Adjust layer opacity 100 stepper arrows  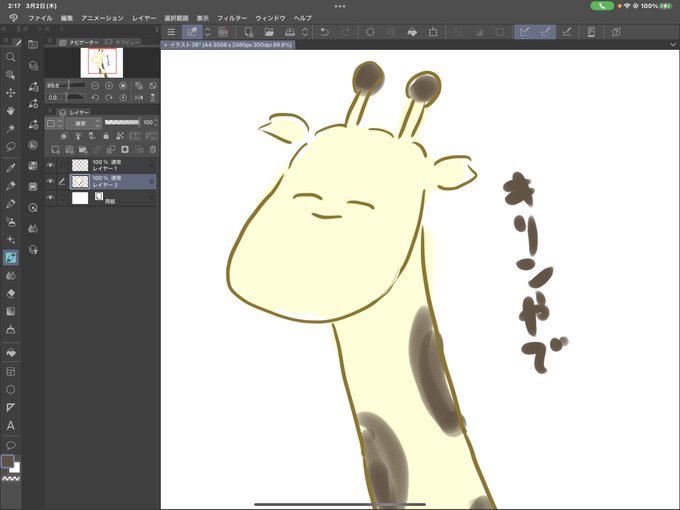point(156,123)
